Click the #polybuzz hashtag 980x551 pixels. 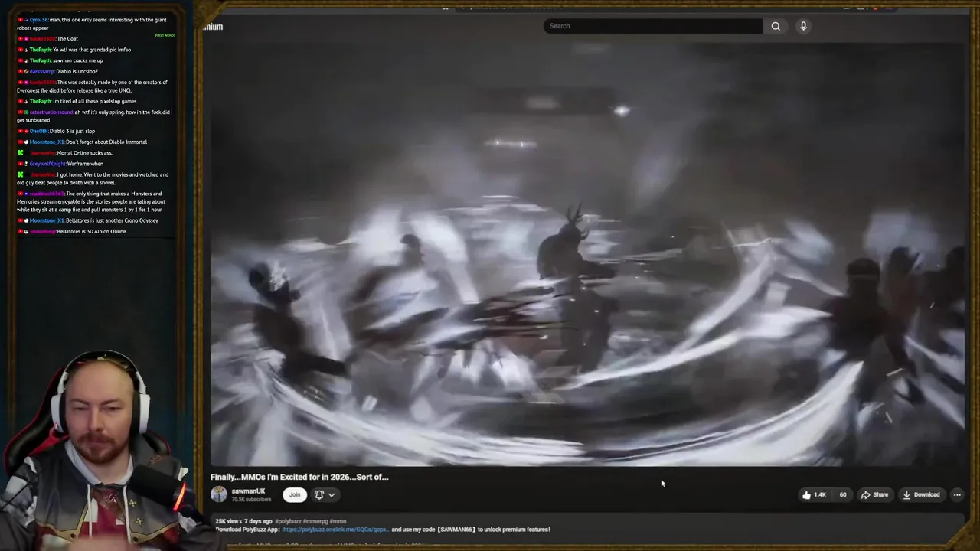click(289, 521)
